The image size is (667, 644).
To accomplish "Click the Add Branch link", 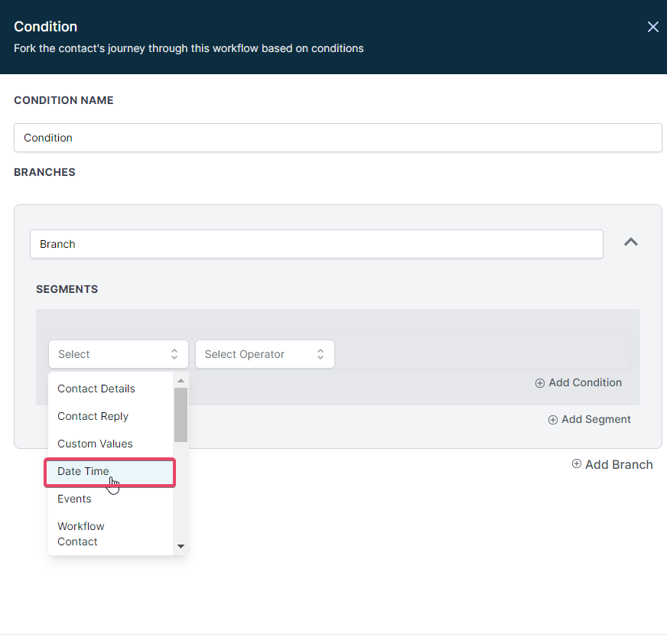I will click(618, 464).
